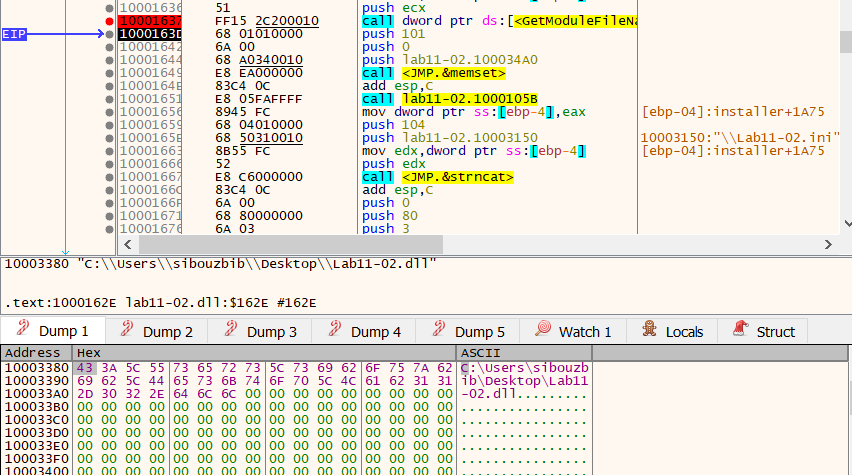The width and height of the screenshot is (852, 475).
Task: Select the call JMP.&strncat instruction
Action: tap(437, 177)
